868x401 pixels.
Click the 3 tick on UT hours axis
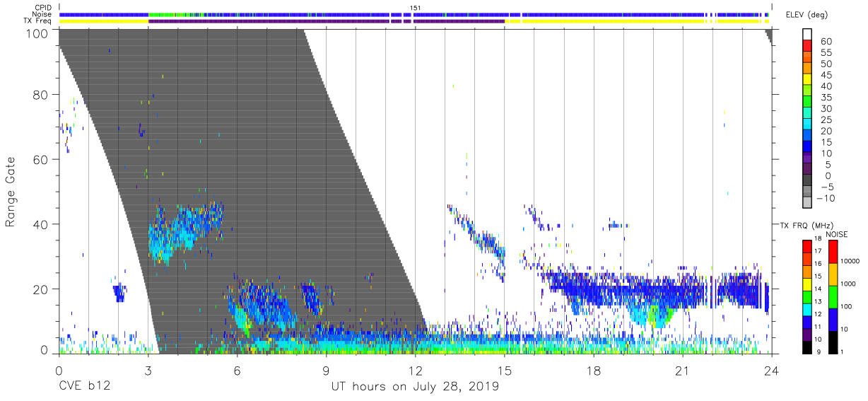point(148,370)
